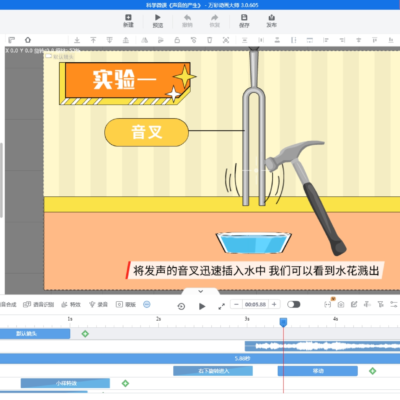Click the green diamond after the 移动 clip
The height and width of the screenshot is (400, 400).
pos(372,371)
